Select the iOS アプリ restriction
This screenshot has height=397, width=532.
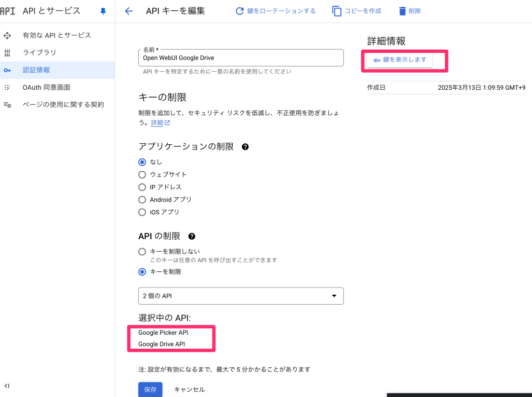tap(142, 212)
